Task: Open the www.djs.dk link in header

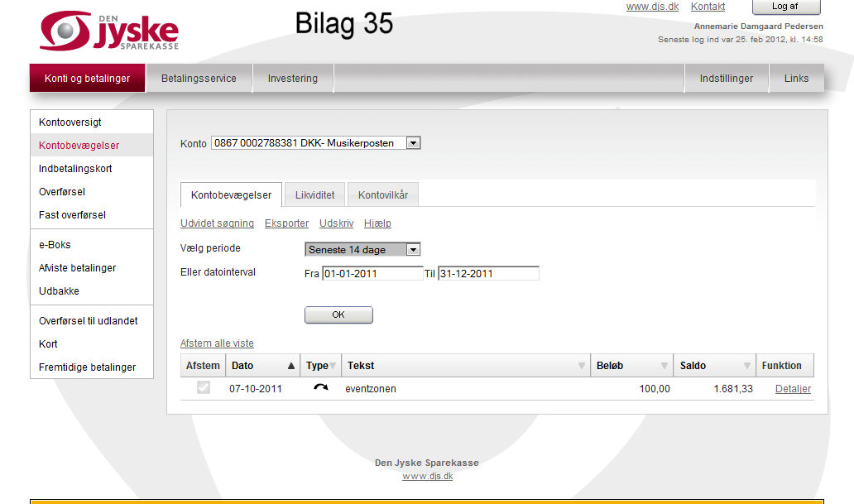Action: [652, 7]
